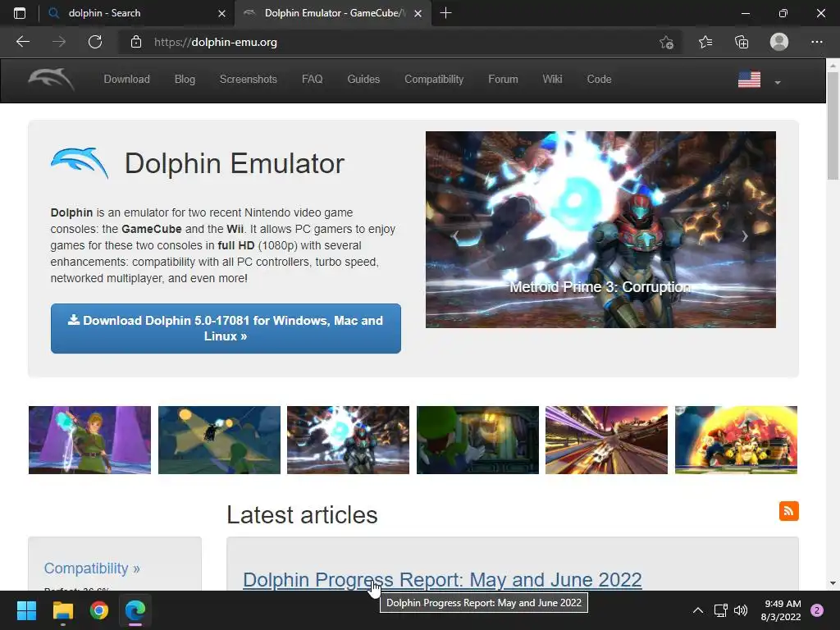The image size is (840, 630).
Task: Open the Compatibility nav item
Action: (434, 80)
